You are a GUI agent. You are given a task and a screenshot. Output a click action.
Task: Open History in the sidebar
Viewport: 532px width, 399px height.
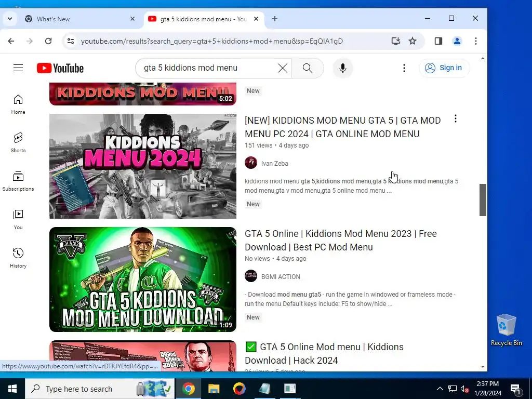click(18, 258)
